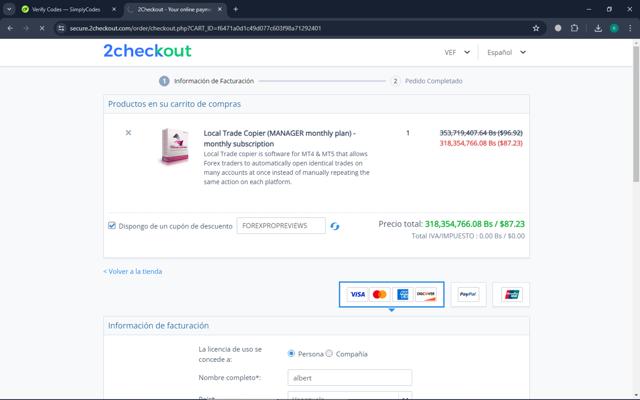Click the Local Trade Copier product title
The width and height of the screenshot is (640, 400).
280,138
